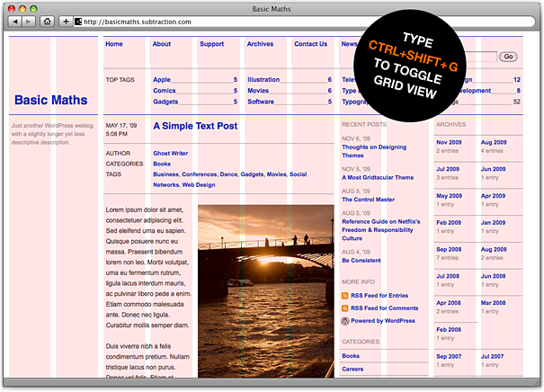The height and width of the screenshot is (392, 544).
Task: View the Nov 2009 archive
Action: [449, 142]
